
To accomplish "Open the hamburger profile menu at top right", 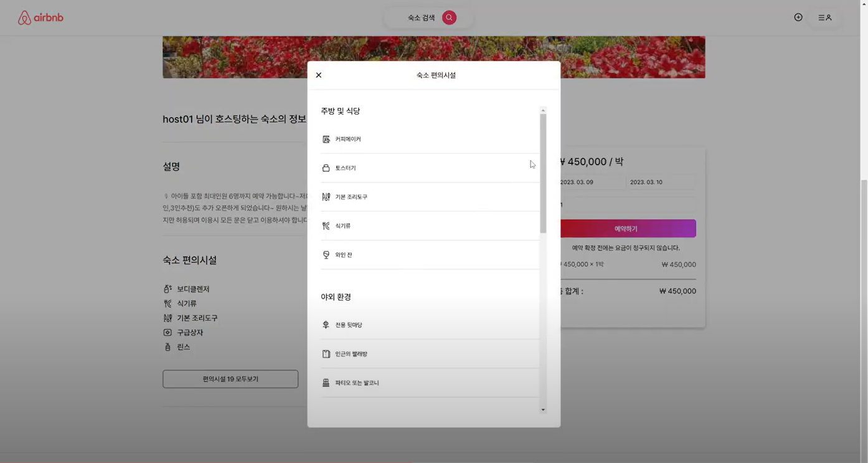I will pyautogui.click(x=824, y=17).
